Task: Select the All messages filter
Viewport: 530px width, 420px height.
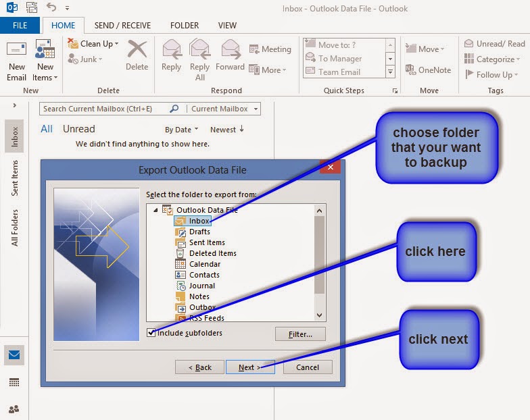Action: (47, 129)
